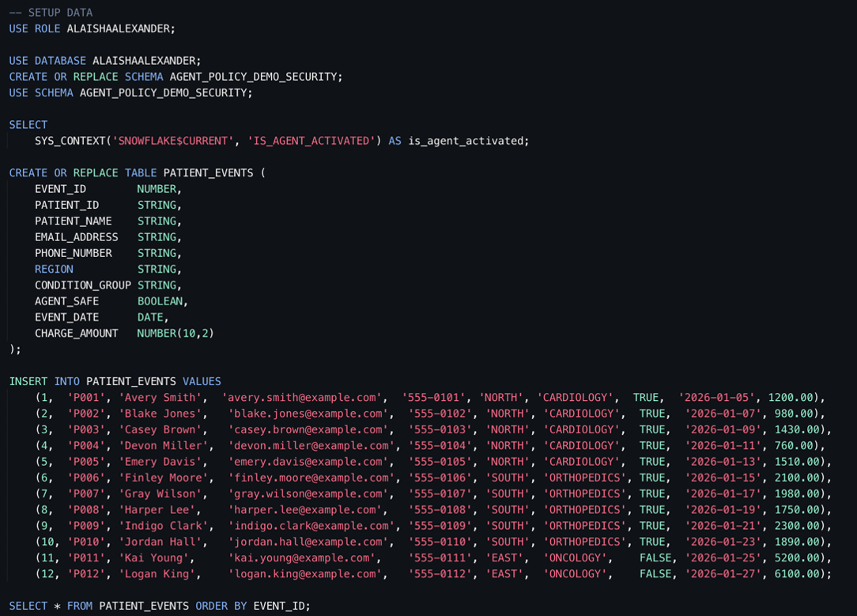Click 'Casey Brown' name value
Viewport: 857px width, 616px height.
(x=160, y=429)
